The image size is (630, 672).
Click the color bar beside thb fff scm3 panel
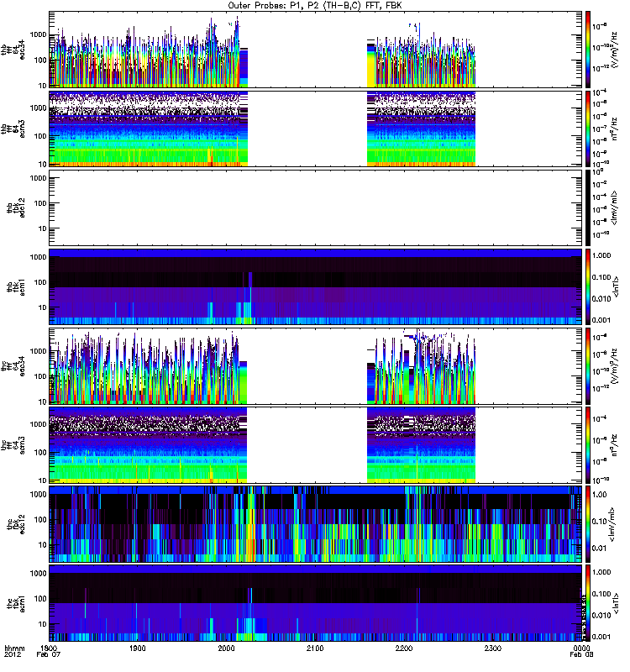588,129
